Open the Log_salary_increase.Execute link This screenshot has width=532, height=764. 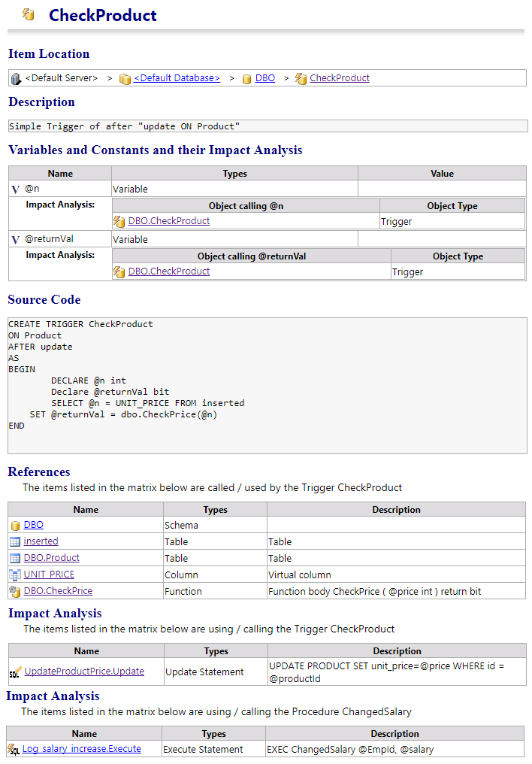pos(81,749)
